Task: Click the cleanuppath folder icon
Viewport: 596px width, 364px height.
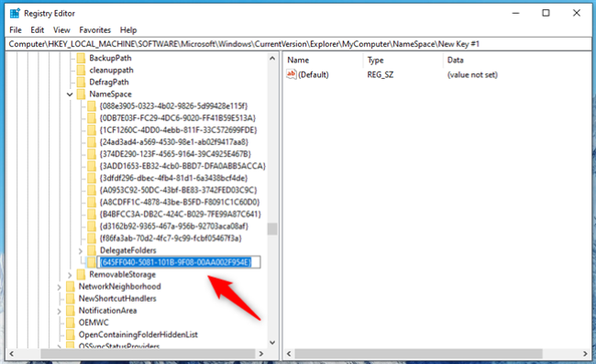Action: [x=81, y=71]
